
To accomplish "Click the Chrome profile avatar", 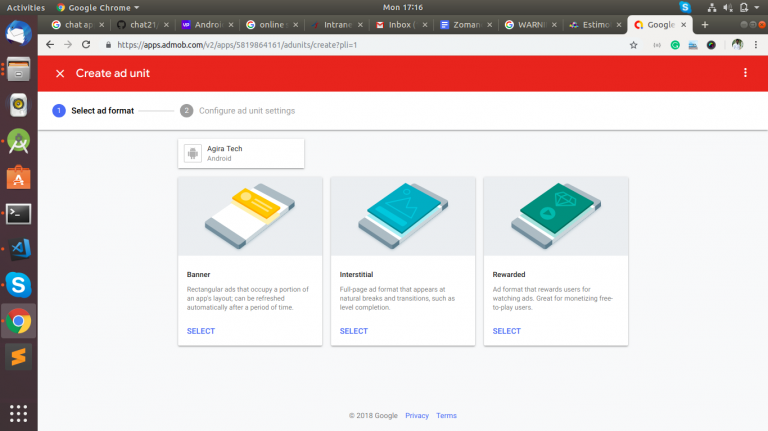I will click(737, 45).
